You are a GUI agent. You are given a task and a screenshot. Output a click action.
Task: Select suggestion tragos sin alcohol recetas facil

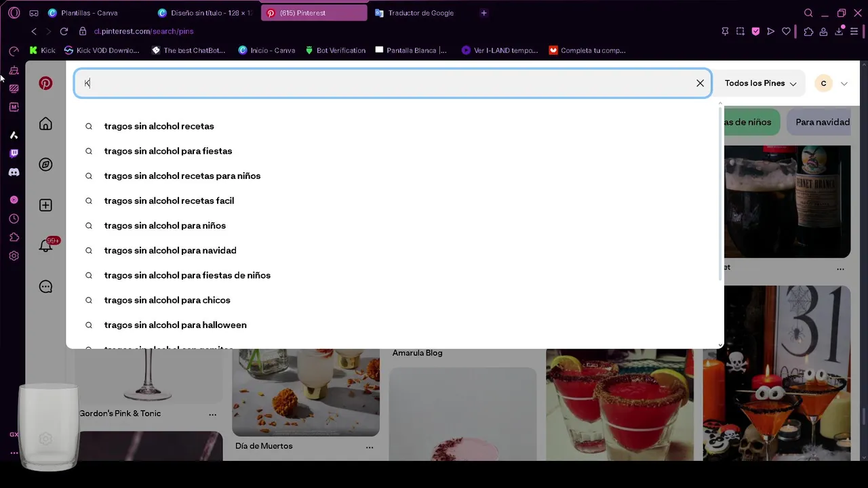point(170,201)
